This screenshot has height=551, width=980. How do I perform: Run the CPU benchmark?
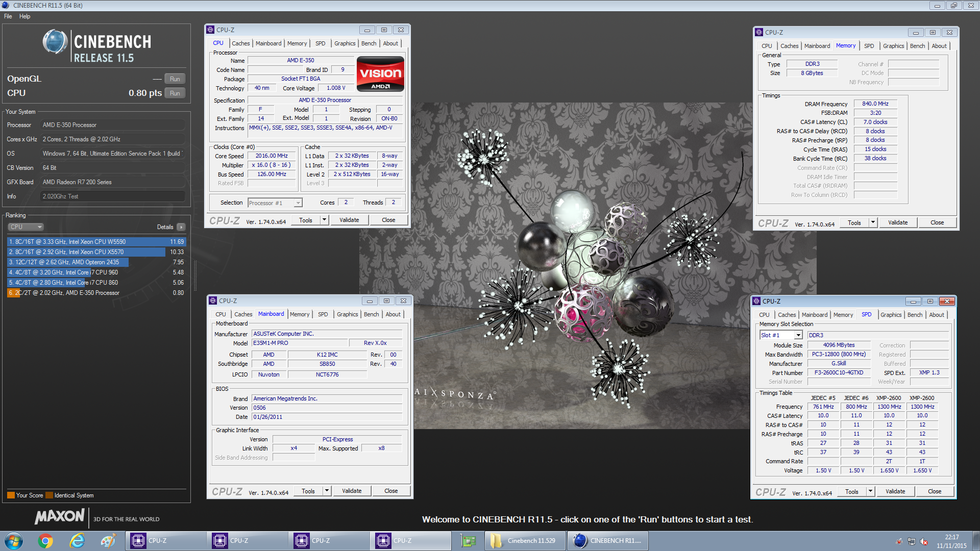(x=175, y=93)
